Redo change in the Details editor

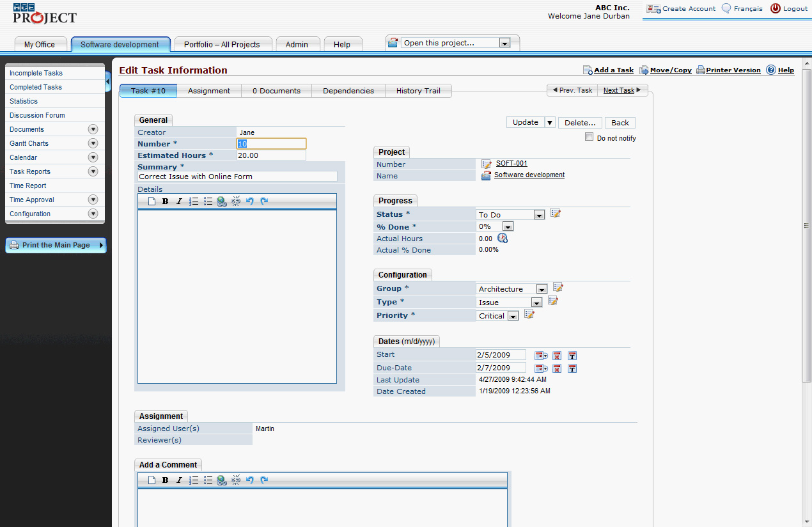click(264, 201)
